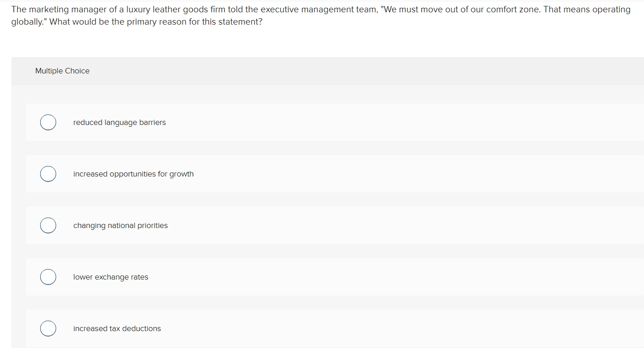Click the words "marketing manager" in the question
Image resolution: width=644 pixels, height=353 pixels.
click(68, 10)
